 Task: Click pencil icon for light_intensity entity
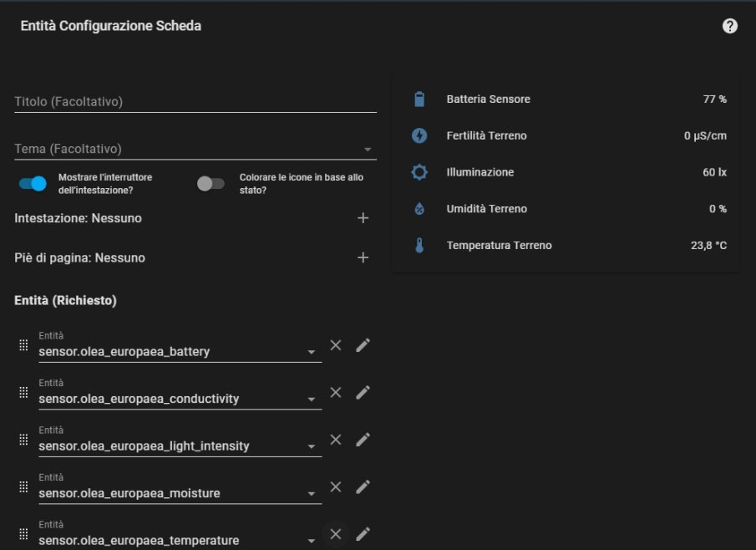pyautogui.click(x=363, y=440)
